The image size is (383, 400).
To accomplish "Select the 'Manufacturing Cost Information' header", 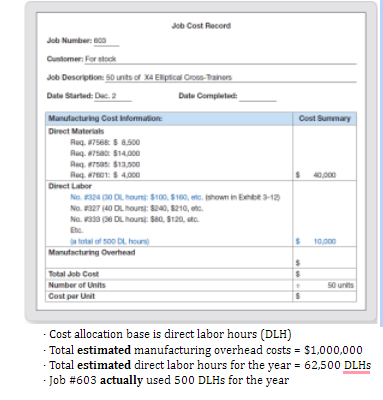I will pyautogui.click(x=105, y=118).
